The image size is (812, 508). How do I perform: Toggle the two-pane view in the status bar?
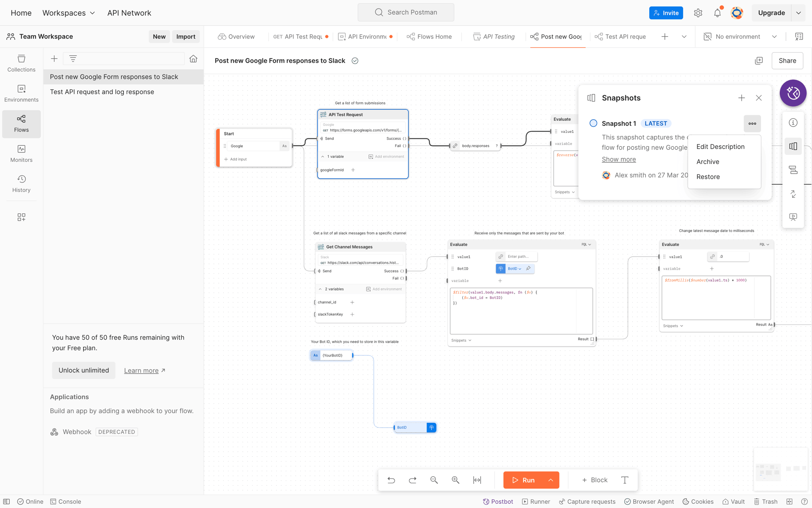(789, 502)
